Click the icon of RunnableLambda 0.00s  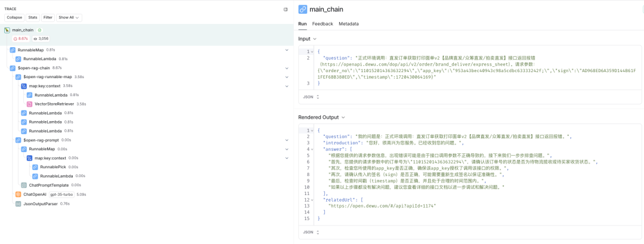point(35,176)
